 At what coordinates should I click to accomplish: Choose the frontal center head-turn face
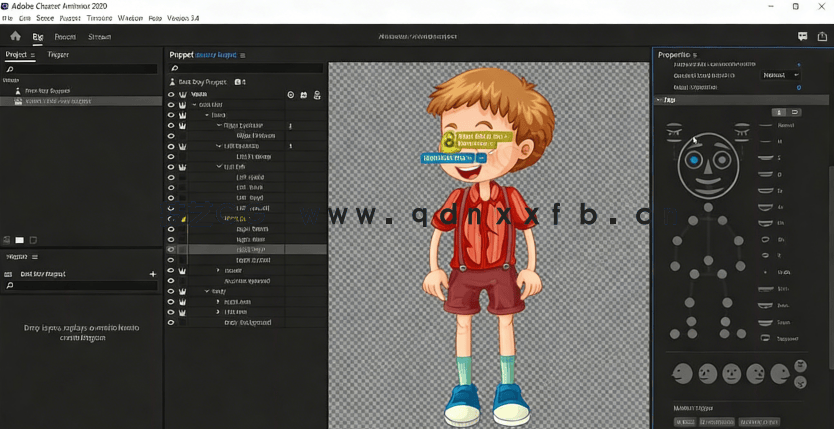click(x=731, y=374)
